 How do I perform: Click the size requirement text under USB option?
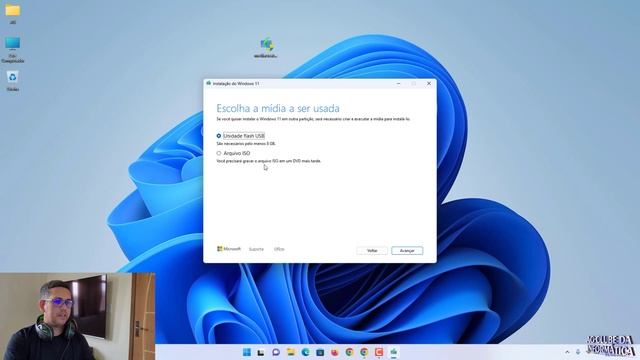point(246,144)
